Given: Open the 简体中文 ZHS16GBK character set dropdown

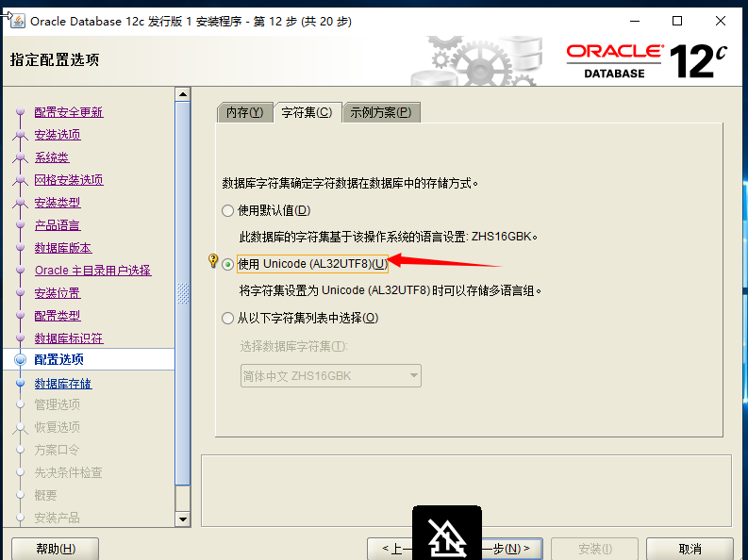Looking at the screenshot, I should [x=330, y=376].
